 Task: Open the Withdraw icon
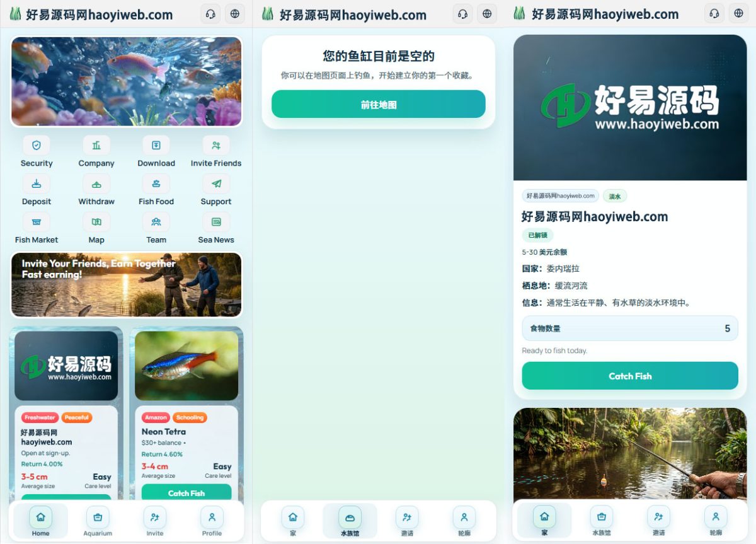point(96,184)
